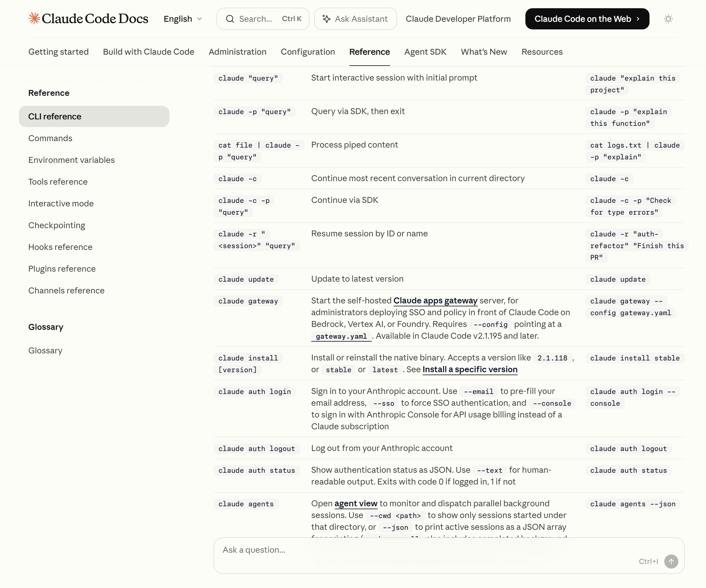
Task: Open Environment variables in sidebar
Action: [x=71, y=160]
